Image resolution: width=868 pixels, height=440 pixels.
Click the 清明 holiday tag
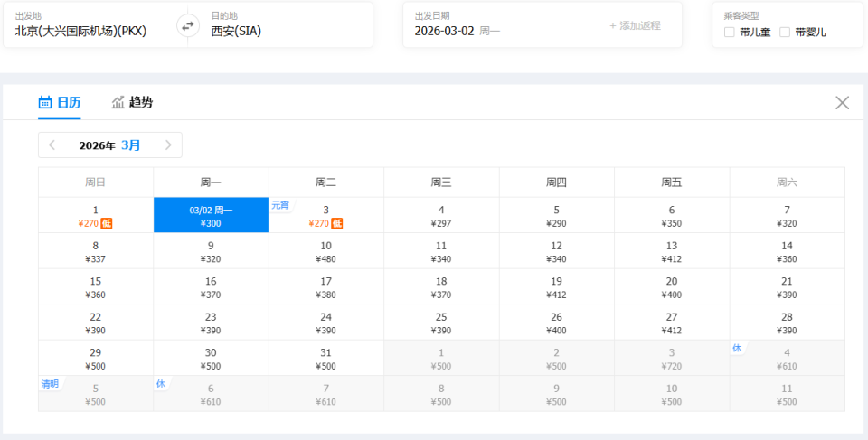[50, 384]
